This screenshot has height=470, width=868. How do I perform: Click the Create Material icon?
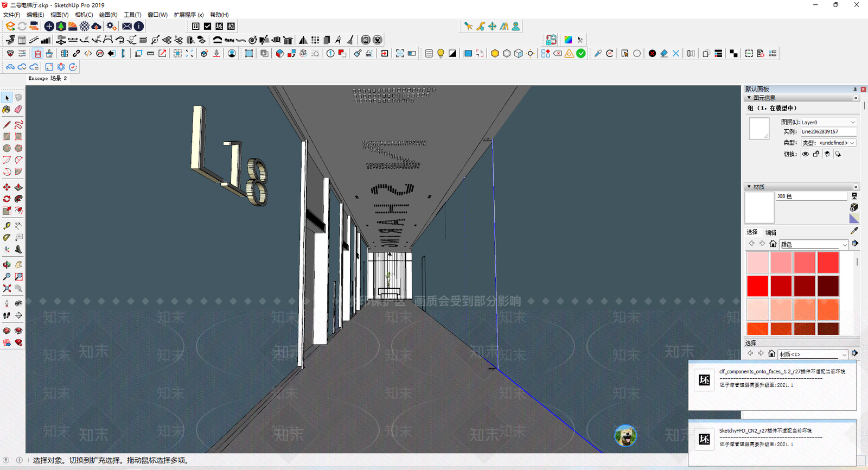[854, 207]
